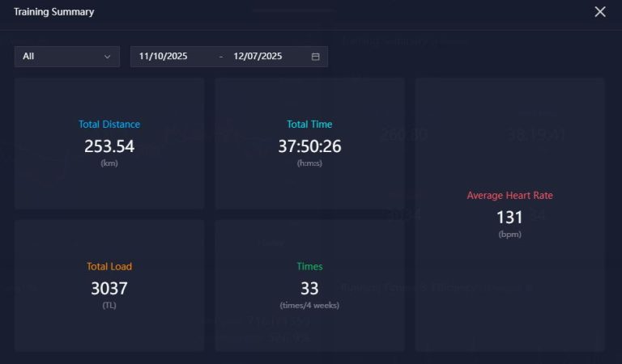Expand the All activity type dropdown
622x364 pixels.
click(x=67, y=57)
